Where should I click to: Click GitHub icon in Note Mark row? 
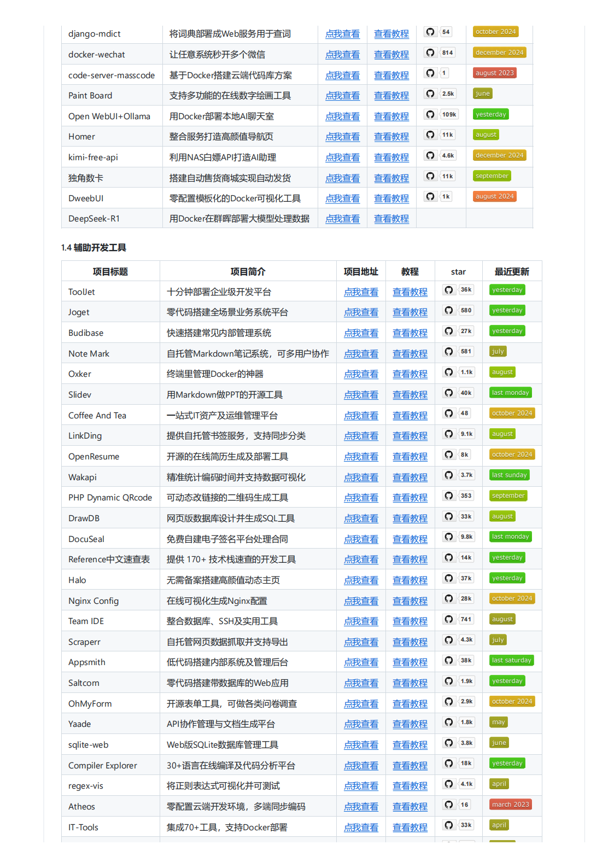click(x=449, y=352)
